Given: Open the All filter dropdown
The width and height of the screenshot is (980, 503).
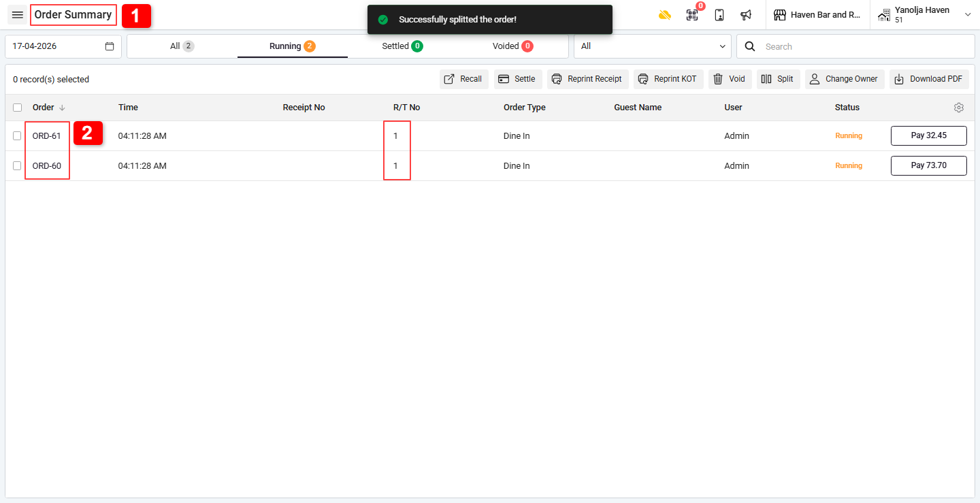Looking at the screenshot, I should tap(653, 46).
